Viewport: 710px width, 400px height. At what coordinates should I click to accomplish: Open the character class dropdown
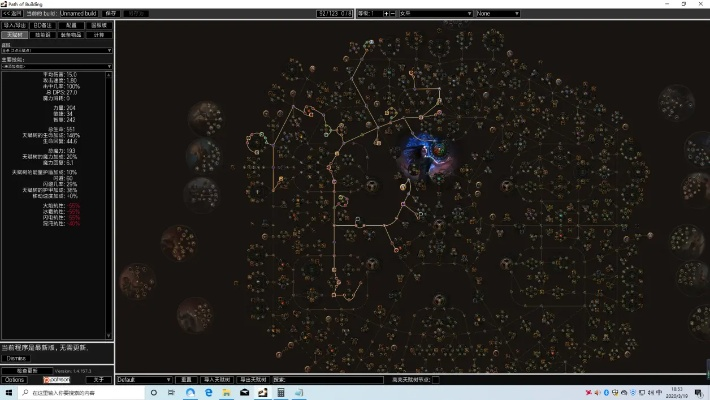click(436, 14)
